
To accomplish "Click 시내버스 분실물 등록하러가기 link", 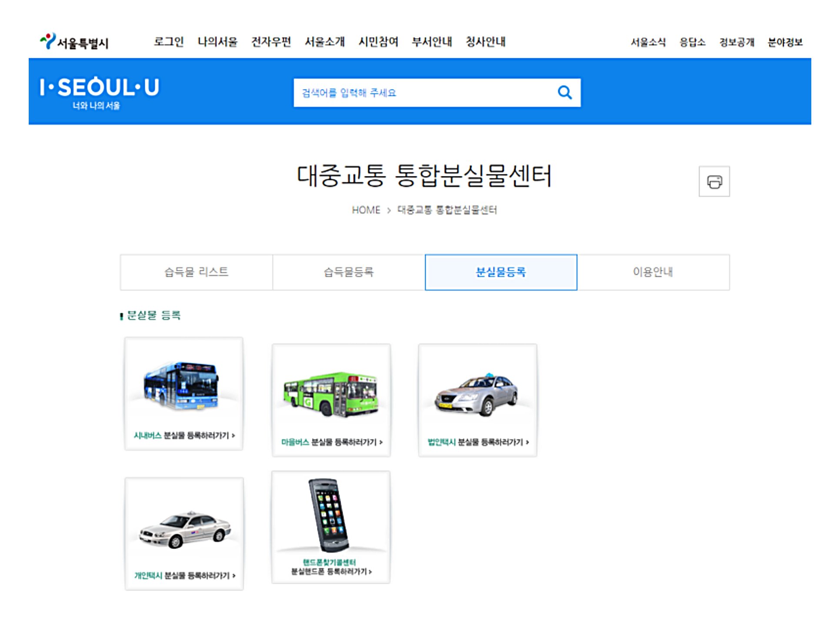I will (x=184, y=435).
